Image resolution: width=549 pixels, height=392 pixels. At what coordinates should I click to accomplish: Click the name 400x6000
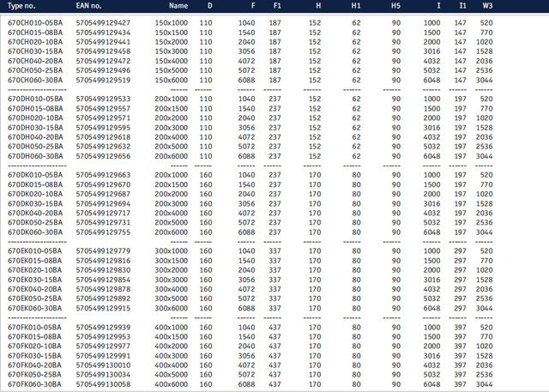pos(172,384)
